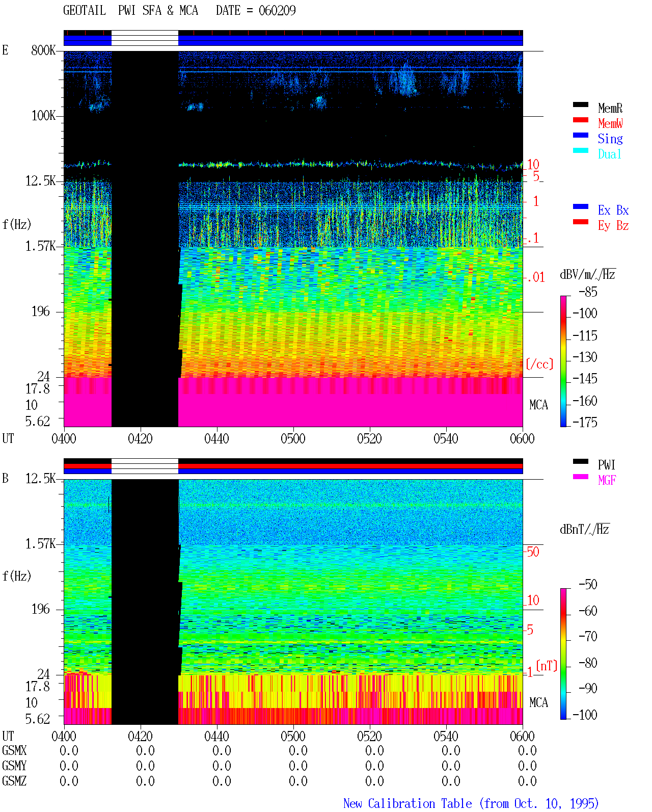Click the red [/cc] density label
The image size is (652, 812).
539,364
